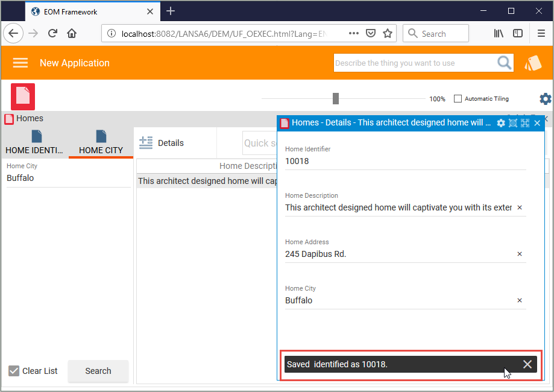The width and height of the screenshot is (554, 392).
Task: Select the architect designed home list row
Action: (207, 181)
